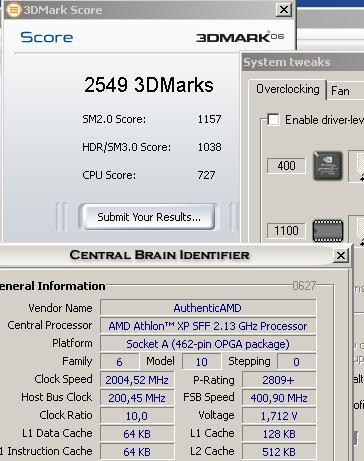Click the Vendor Name field AuthenticAMD
This screenshot has height=461, width=364.
tap(208, 308)
